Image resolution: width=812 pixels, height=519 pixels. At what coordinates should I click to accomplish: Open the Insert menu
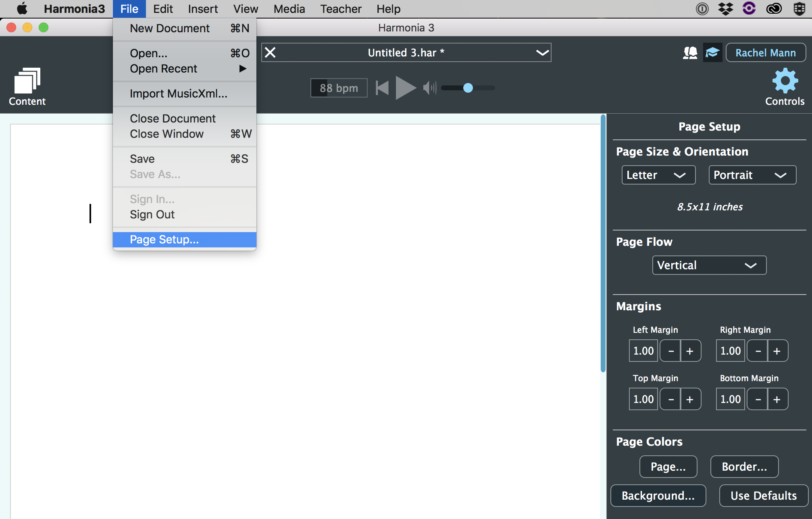tap(203, 8)
